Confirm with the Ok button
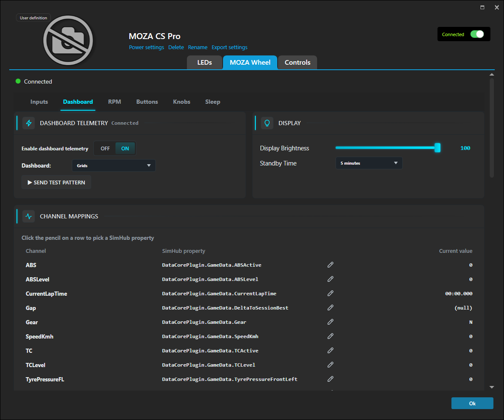 (x=472, y=403)
